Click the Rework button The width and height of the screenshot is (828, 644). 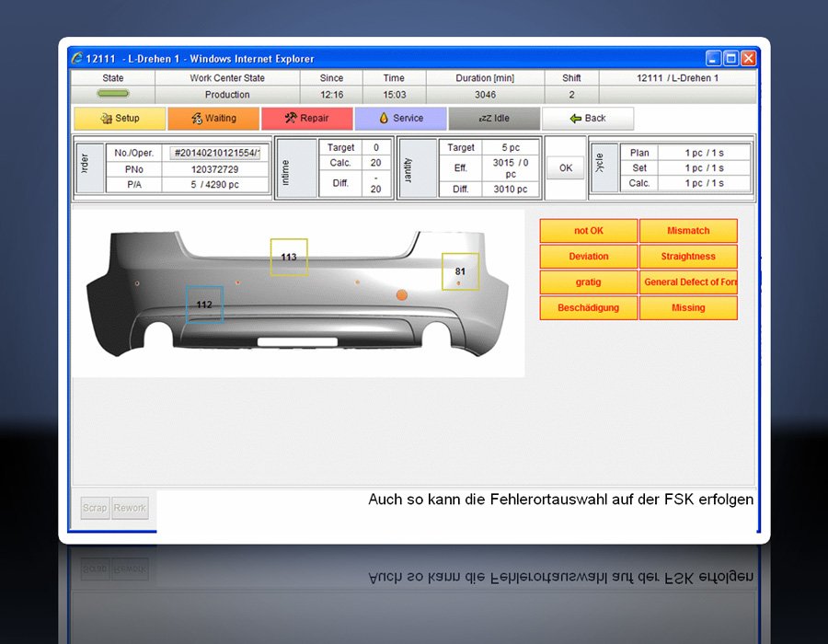pos(130,508)
